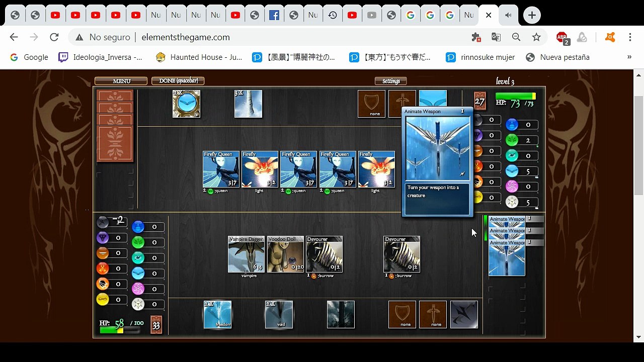Viewport: 644px width, 362px height.
Task: Click the player's dark quanta orb showing -2
Action: (x=103, y=222)
